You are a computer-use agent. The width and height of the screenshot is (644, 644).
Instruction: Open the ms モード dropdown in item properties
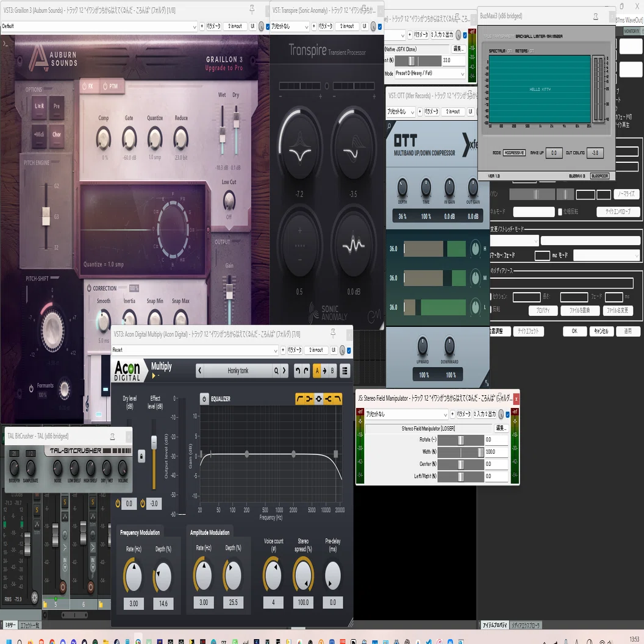pos(607,256)
